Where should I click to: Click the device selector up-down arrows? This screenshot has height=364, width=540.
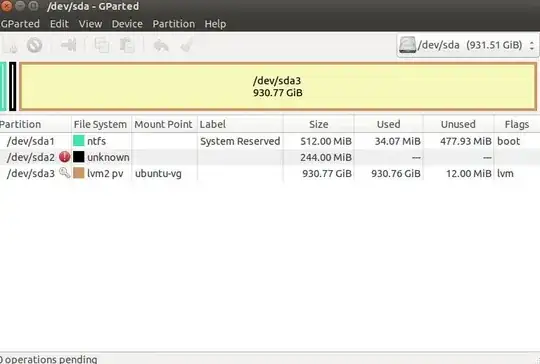coord(532,45)
